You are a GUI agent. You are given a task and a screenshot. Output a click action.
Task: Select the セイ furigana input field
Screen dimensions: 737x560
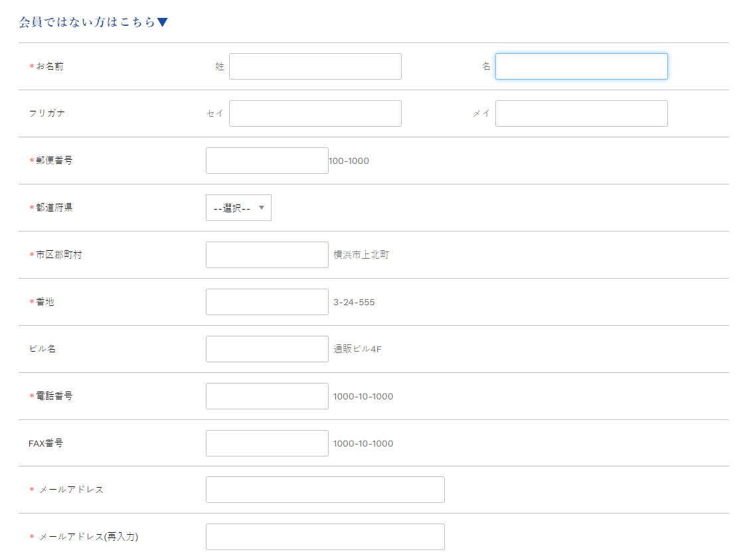pyautogui.click(x=315, y=113)
